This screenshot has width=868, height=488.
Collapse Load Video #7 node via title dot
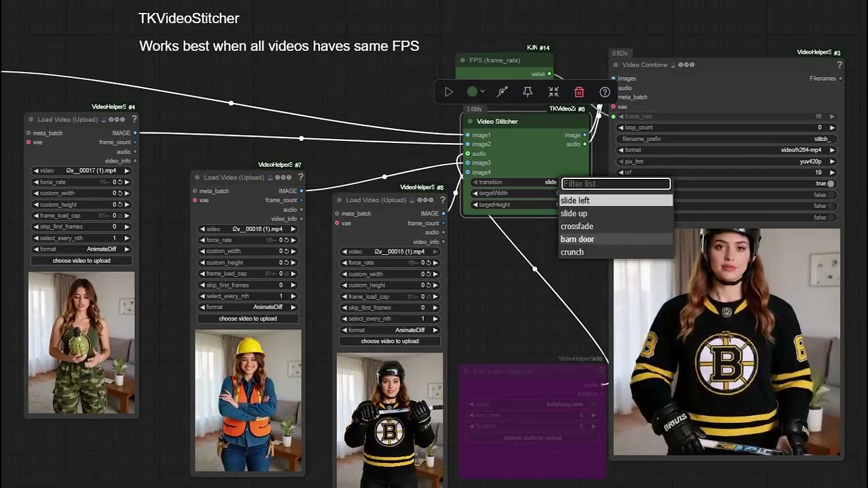click(197, 178)
